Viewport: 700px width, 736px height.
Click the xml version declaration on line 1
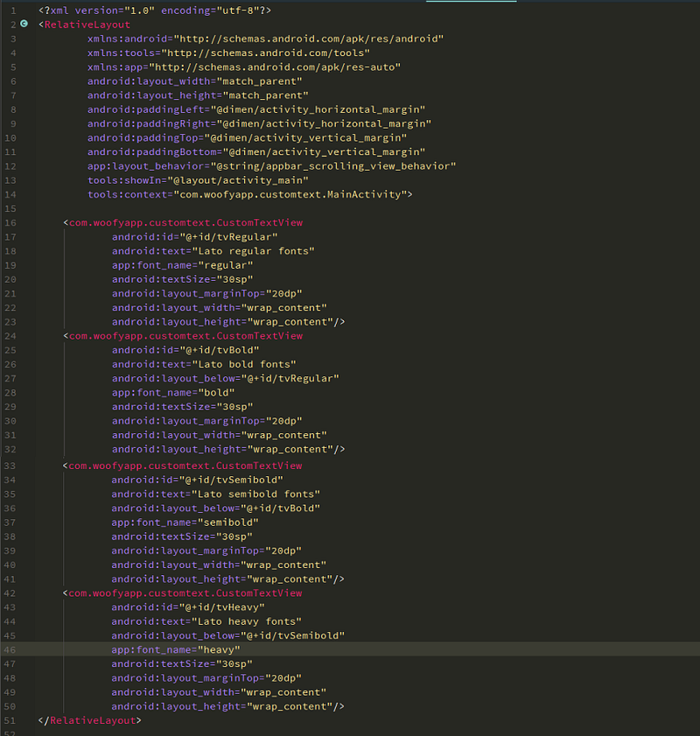tap(155, 11)
